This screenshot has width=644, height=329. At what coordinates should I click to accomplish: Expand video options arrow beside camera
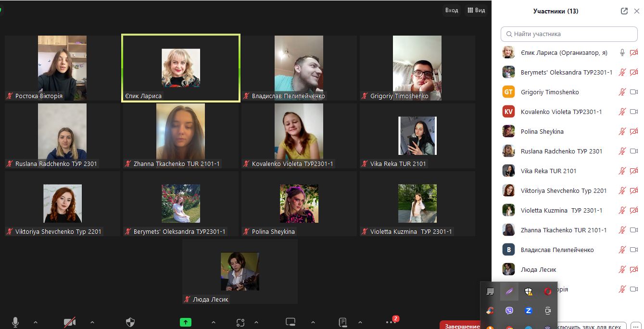(x=92, y=322)
